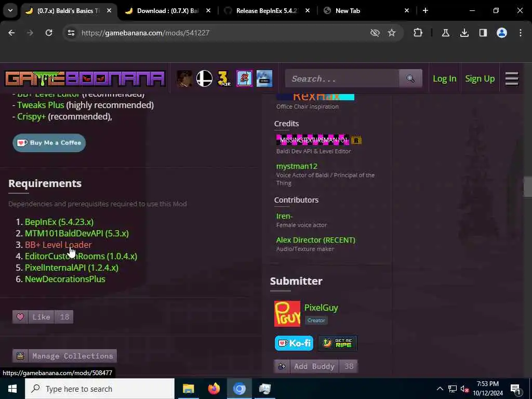Select the (0.7.x) Baldi's Basics tab

[x=68, y=11]
